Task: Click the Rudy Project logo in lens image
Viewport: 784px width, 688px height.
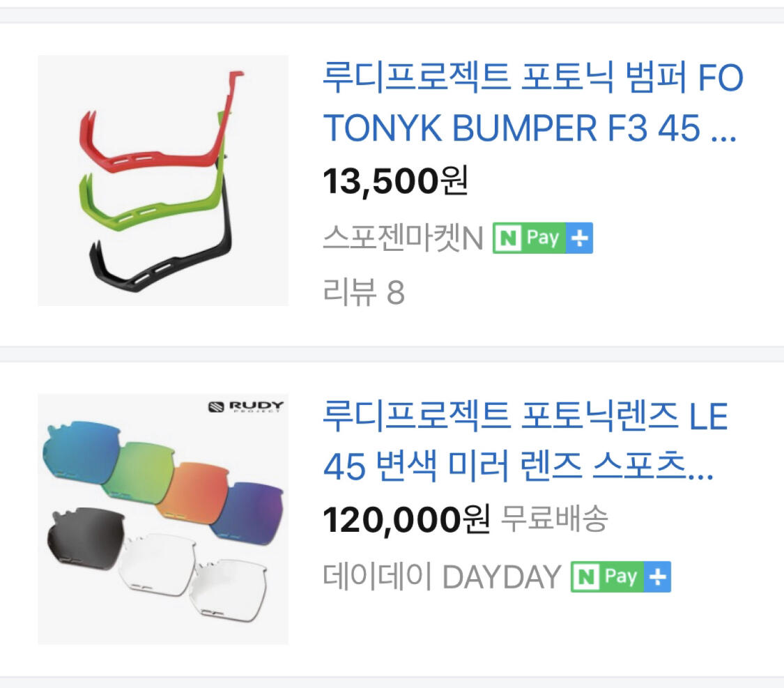Action: click(245, 406)
